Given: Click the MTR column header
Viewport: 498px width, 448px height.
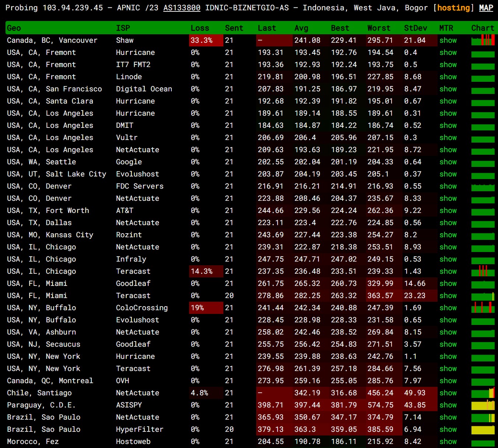Looking at the screenshot, I should [x=446, y=28].
